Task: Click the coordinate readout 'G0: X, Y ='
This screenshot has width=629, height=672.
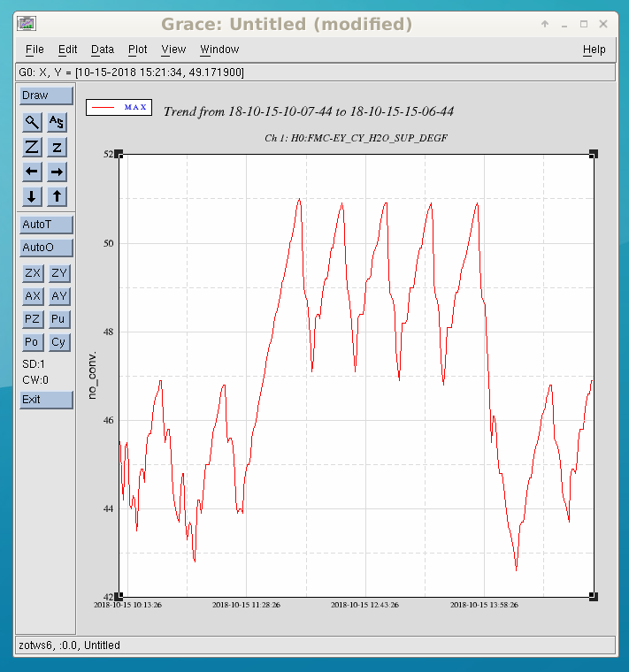Action: click(46, 73)
